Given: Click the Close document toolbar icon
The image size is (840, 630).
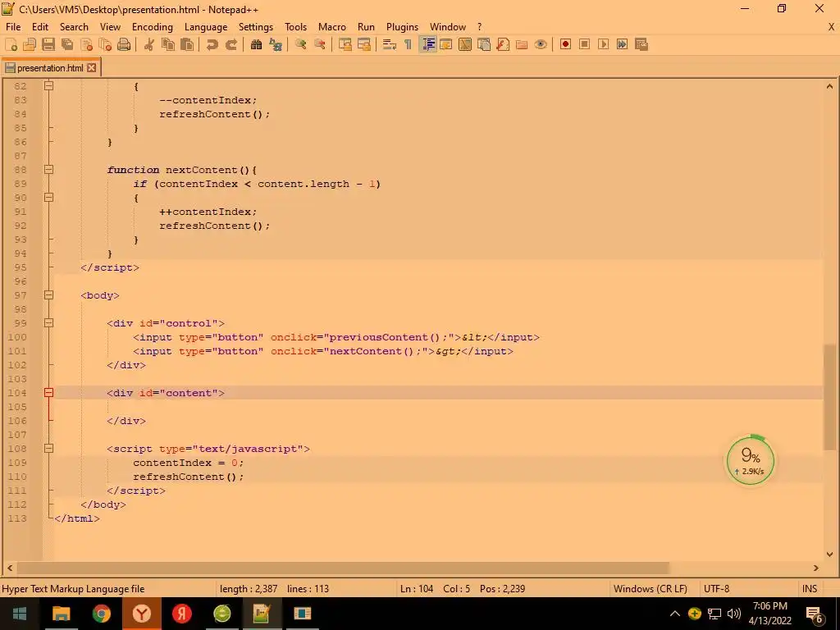Looking at the screenshot, I should pos(86,44).
